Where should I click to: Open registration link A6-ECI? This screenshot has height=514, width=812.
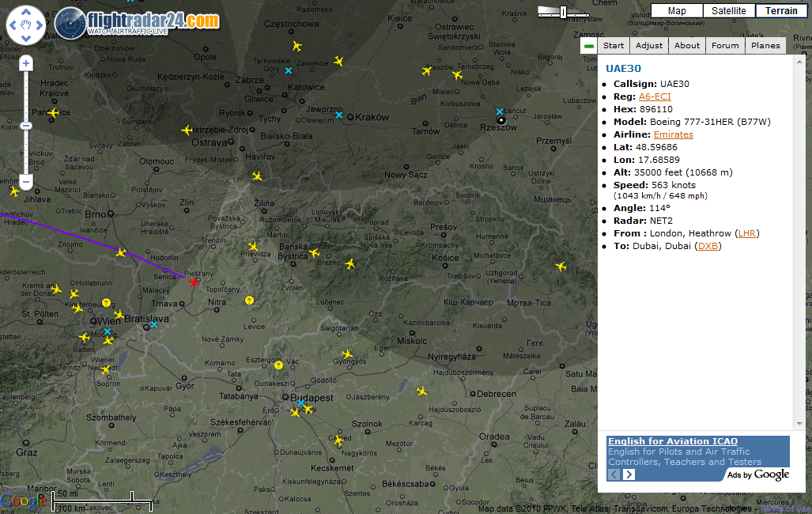(655, 96)
